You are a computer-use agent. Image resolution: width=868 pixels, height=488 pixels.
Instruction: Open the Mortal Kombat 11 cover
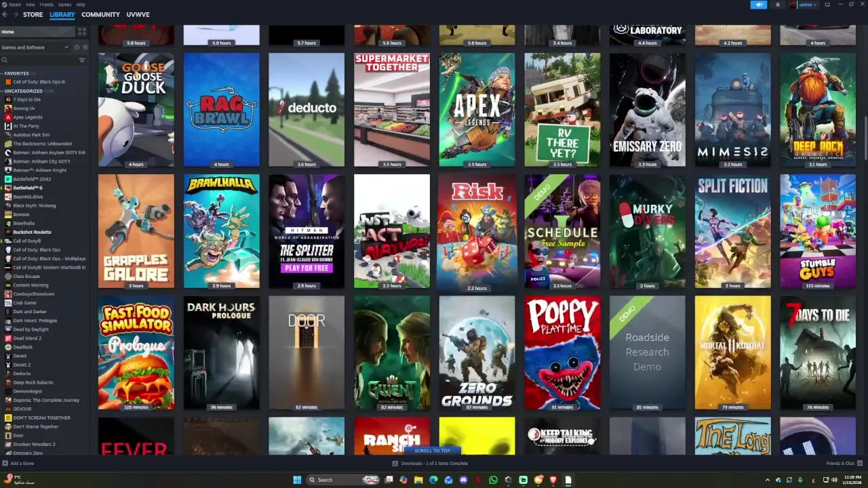(x=733, y=352)
